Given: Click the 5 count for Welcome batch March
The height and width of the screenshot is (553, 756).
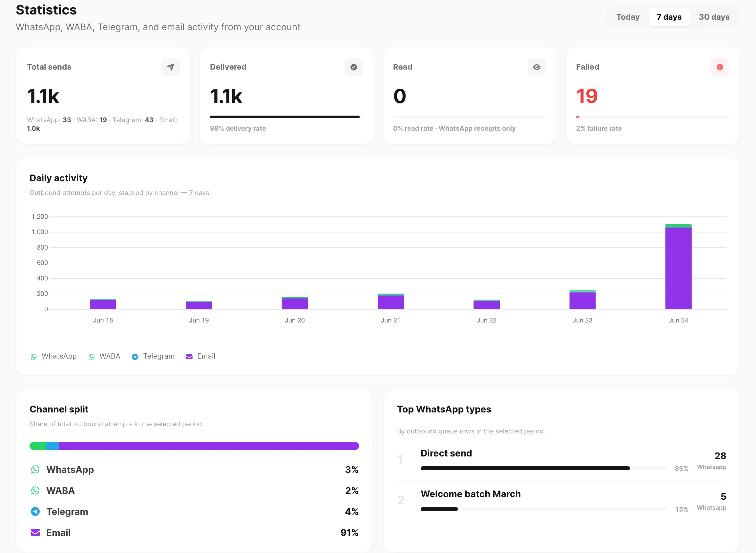Looking at the screenshot, I should tap(723, 497).
